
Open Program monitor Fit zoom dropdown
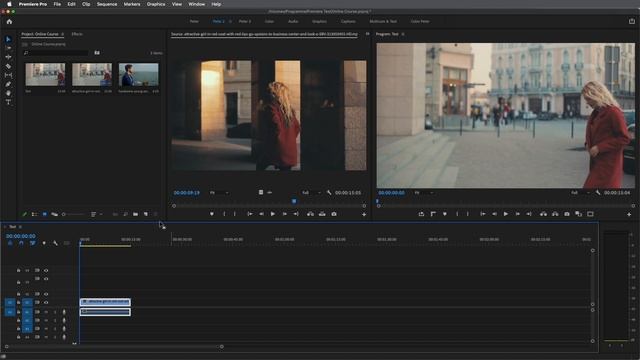[424, 193]
